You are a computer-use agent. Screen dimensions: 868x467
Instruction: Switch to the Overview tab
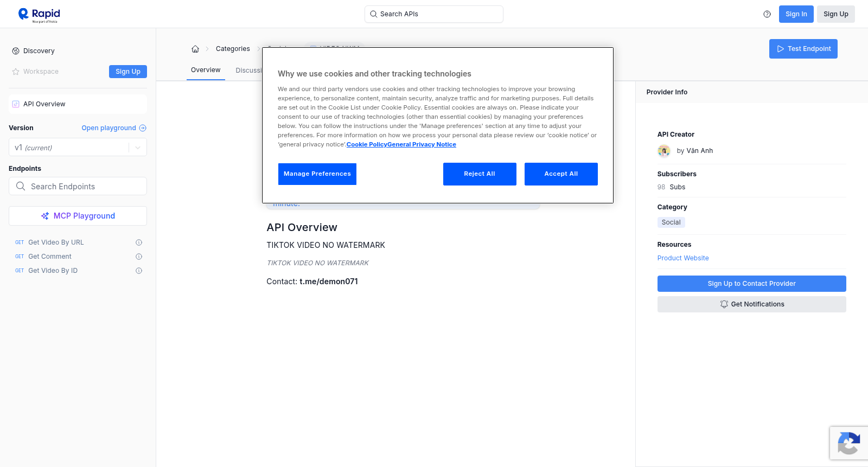pyautogui.click(x=206, y=70)
